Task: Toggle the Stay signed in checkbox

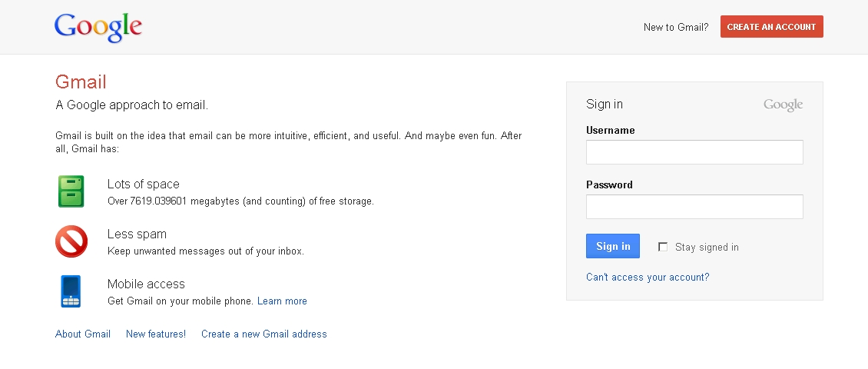Action: coord(663,247)
